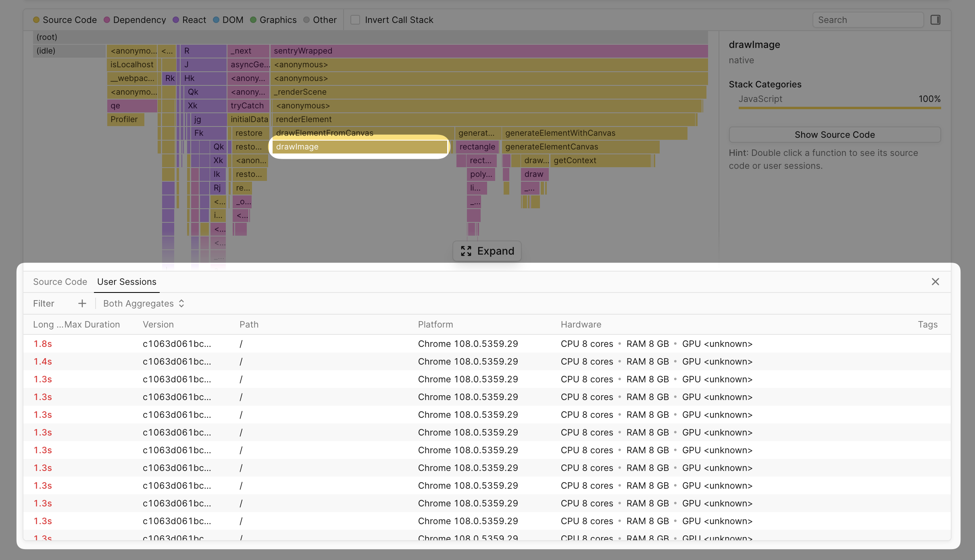
Task: Close the User Sessions panel
Action: (935, 282)
